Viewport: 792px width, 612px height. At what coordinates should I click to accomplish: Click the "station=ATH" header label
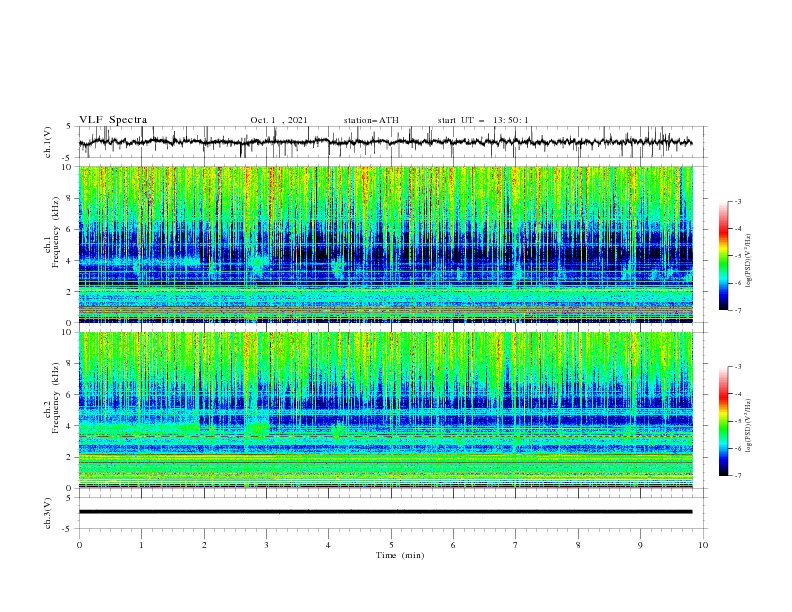pyautogui.click(x=371, y=120)
